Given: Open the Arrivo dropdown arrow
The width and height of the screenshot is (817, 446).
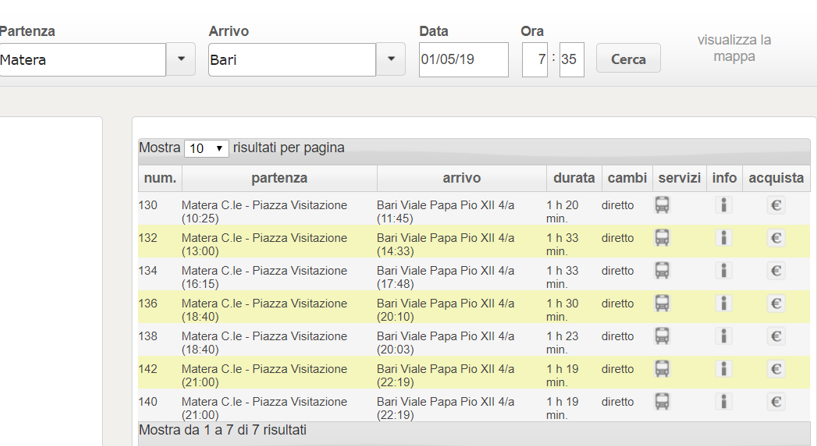Looking at the screenshot, I should tap(391, 59).
